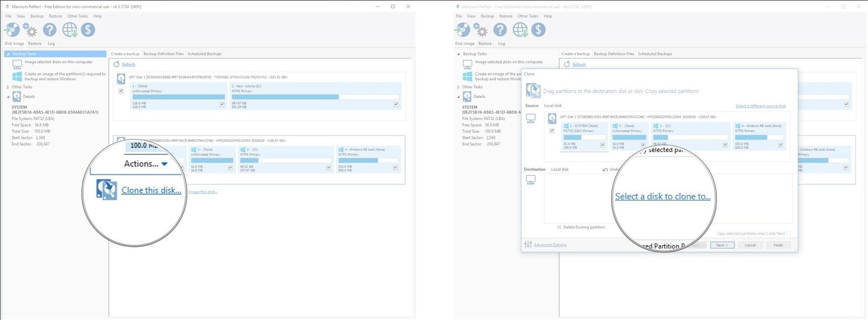Collapse Backup Tasks section in window with Clone dialog
The image size is (868, 320).
point(458,54)
